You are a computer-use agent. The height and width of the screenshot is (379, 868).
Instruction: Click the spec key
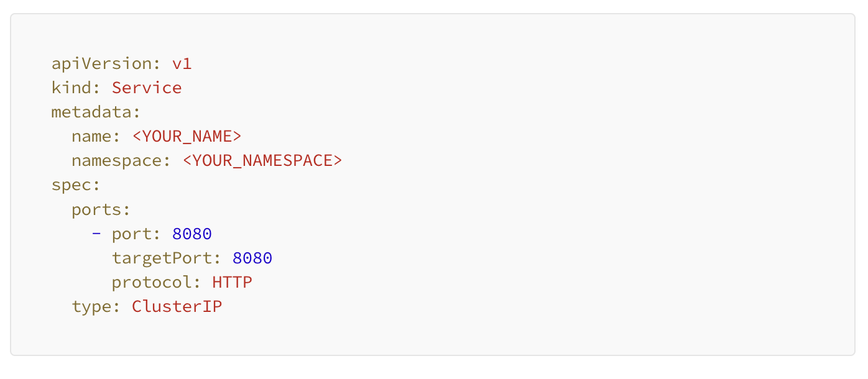(72, 185)
